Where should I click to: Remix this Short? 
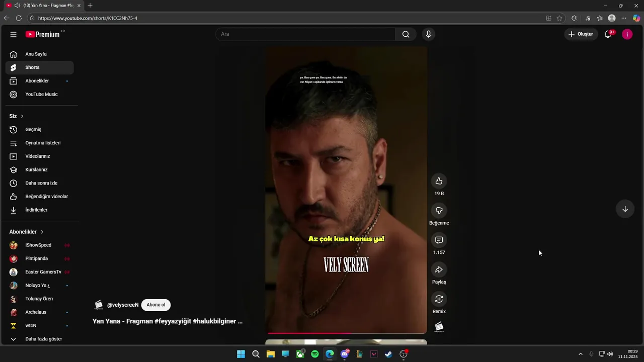point(439,299)
